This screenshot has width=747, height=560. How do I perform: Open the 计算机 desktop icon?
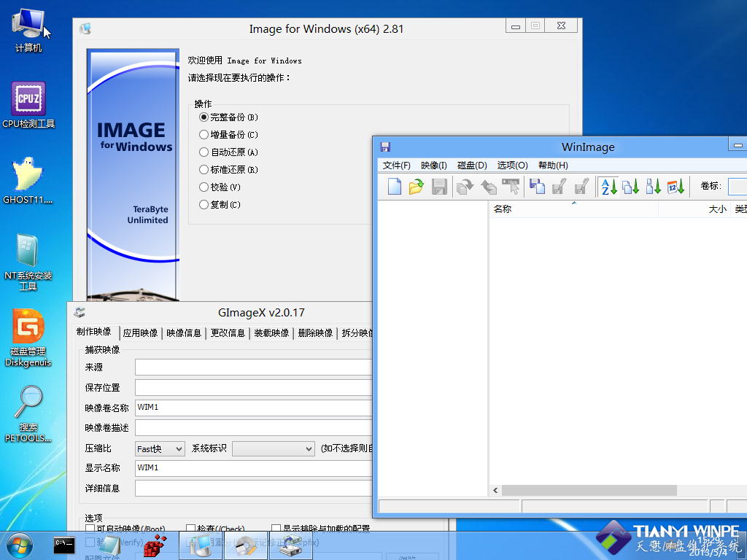click(x=28, y=30)
